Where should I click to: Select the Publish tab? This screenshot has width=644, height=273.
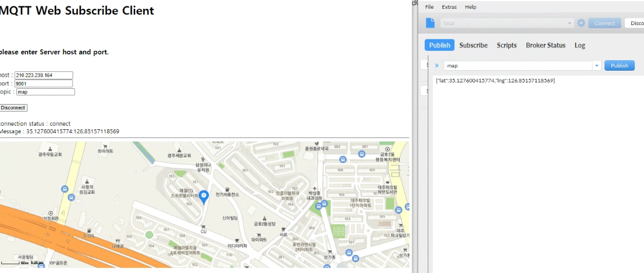[x=439, y=45]
